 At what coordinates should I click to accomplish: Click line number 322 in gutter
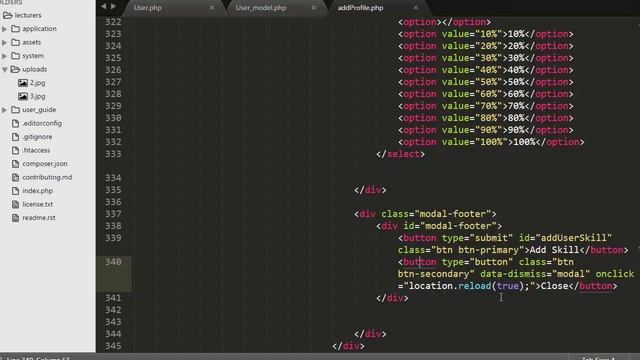(113, 22)
